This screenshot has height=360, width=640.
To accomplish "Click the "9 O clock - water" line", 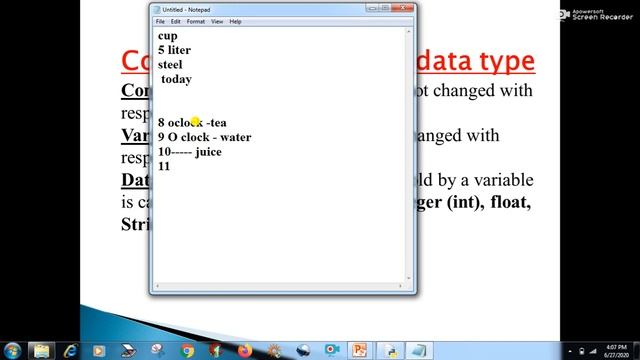I will [204, 137].
